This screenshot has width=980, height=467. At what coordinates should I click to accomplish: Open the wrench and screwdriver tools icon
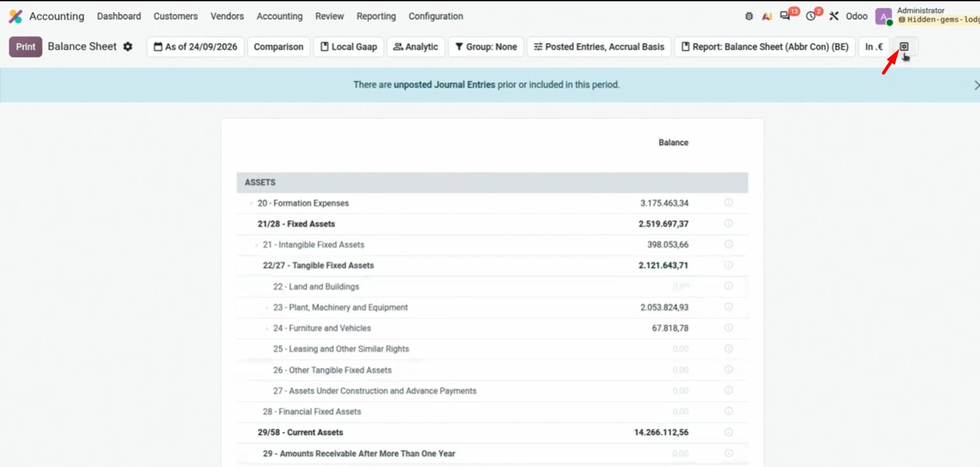(833, 17)
